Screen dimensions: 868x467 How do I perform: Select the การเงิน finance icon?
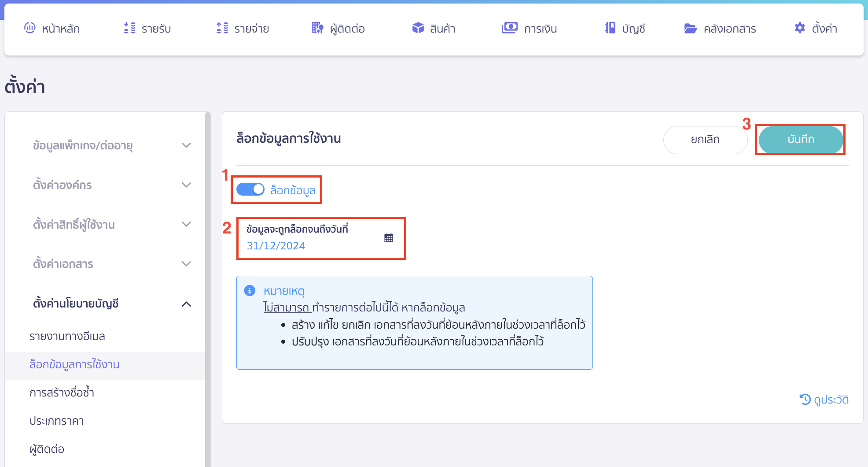tap(509, 28)
